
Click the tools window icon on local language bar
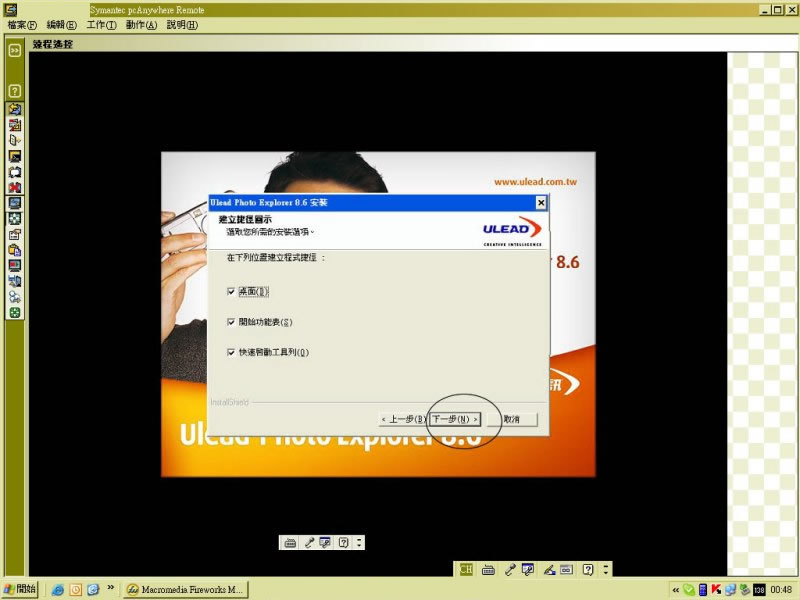[528, 569]
